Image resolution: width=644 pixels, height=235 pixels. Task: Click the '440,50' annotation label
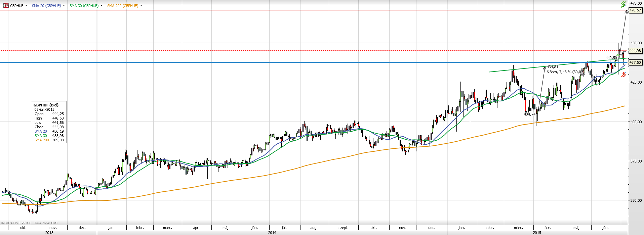tap(611, 58)
